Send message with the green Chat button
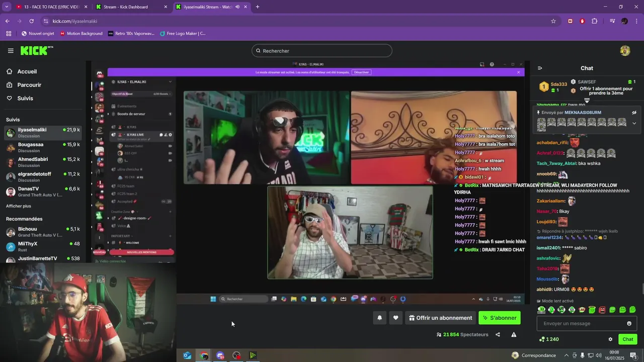The image size is (644, 362). point(627,339)
